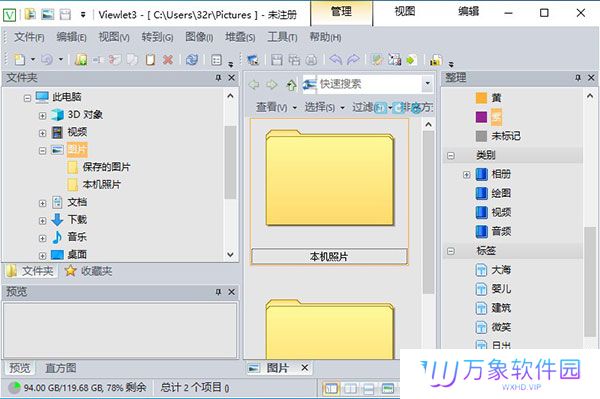Viewport: 600px width, 399px height.
Task: Open the 文件(F) menu
Action: (x=29, y=37)
